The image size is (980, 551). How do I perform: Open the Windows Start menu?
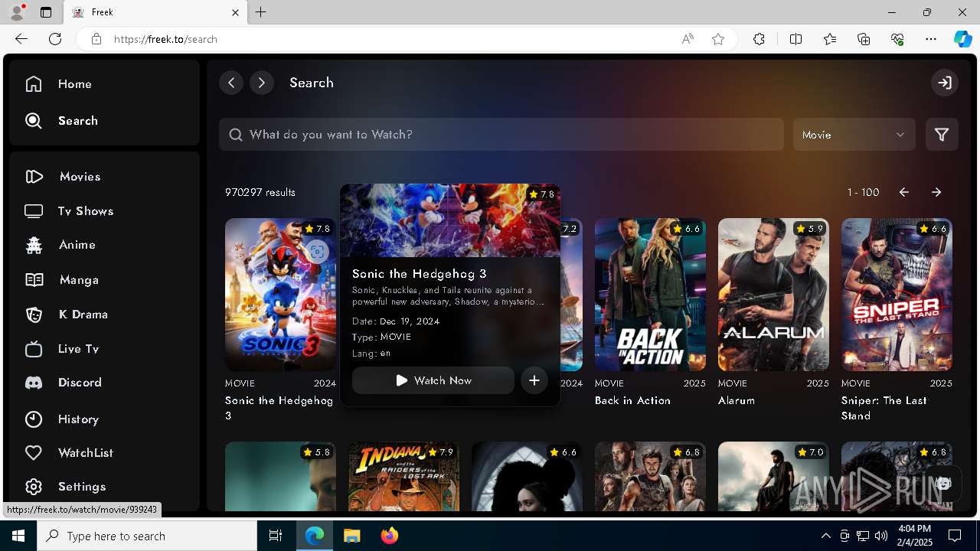[x=18, y=536]
